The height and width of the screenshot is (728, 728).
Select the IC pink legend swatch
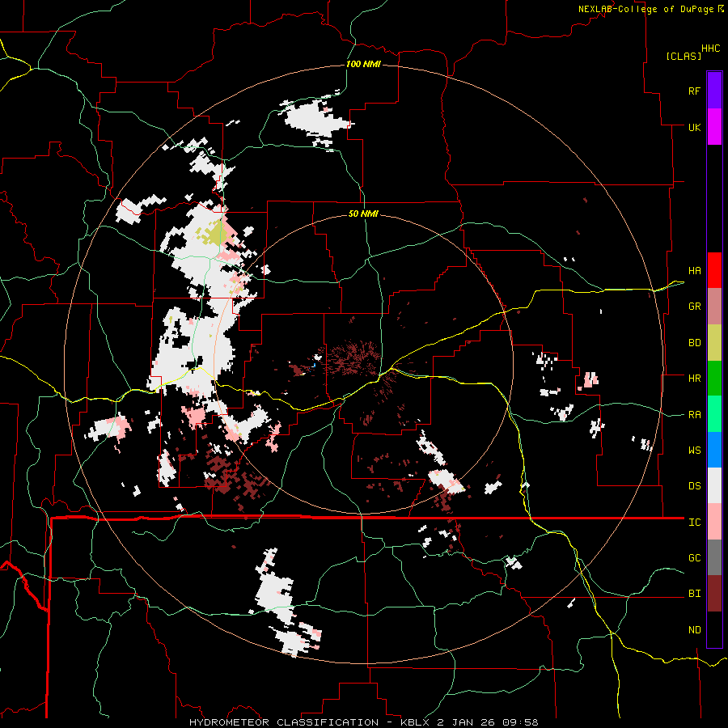tap(714, 522)
